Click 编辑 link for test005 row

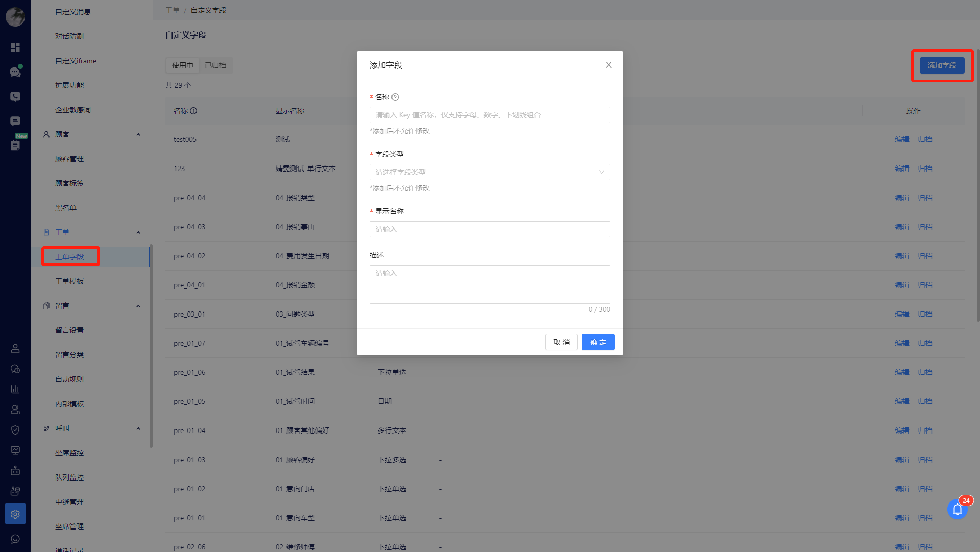tap(902, 139)
